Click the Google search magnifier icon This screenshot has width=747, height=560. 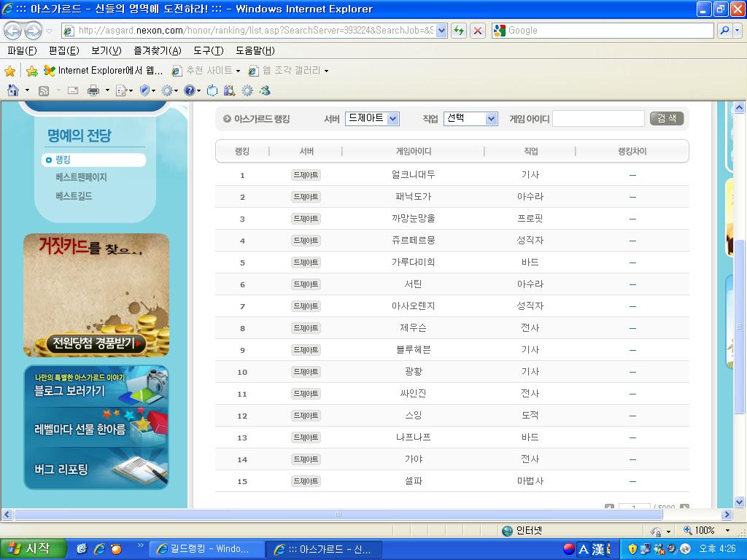pyautogui.click(x=724, y=31)
